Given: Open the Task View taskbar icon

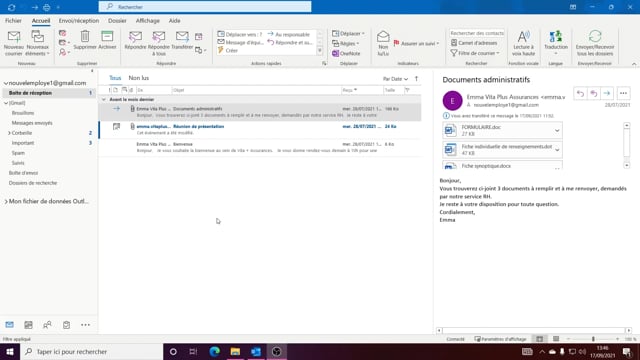Looking at the screenshot, I should [193, 351].
